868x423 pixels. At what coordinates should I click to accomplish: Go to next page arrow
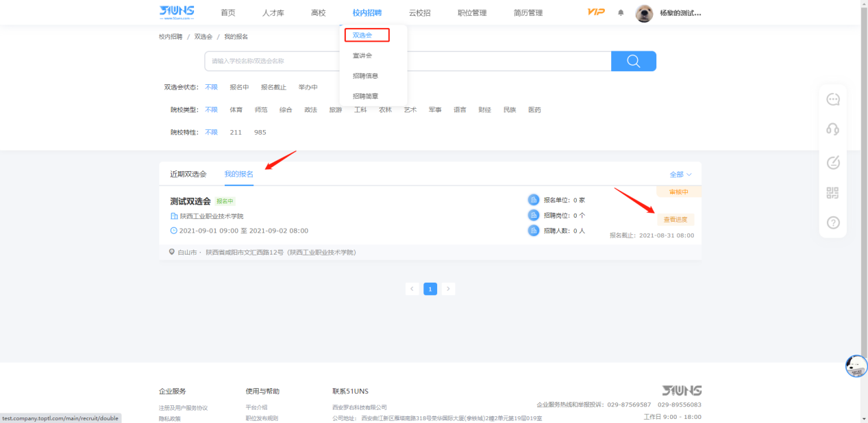(x=448, y=289)
